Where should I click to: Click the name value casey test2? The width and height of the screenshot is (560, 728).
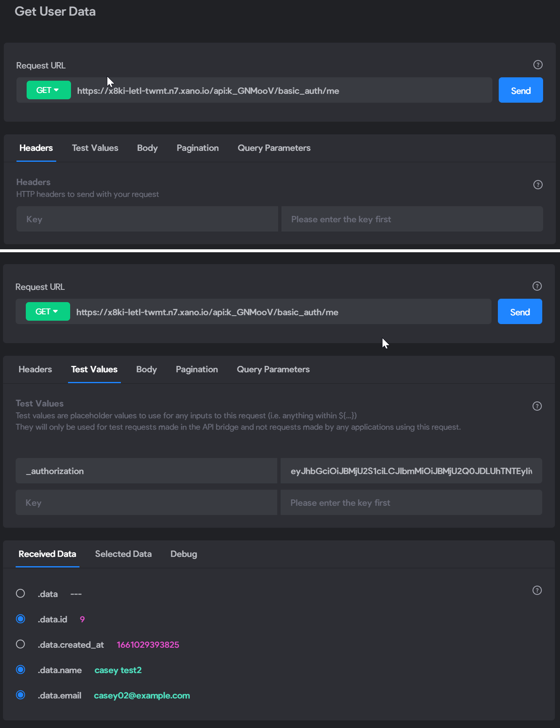(x=118, y=670)
